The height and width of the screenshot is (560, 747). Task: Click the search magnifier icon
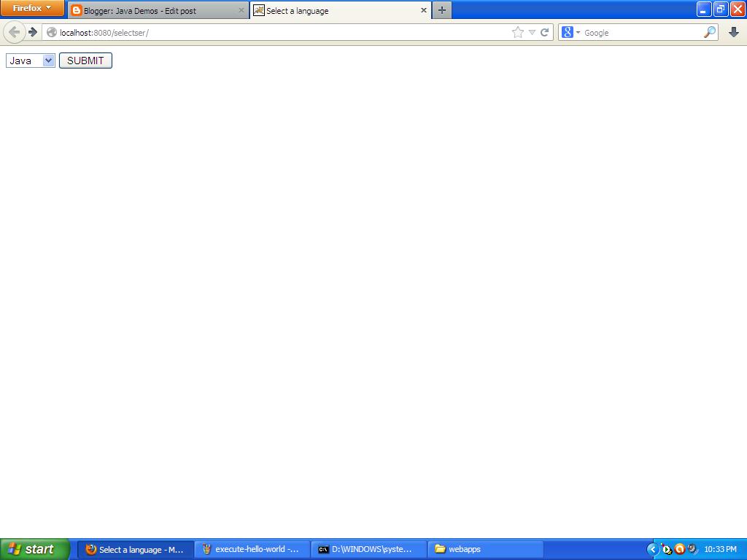coord(709,32)
